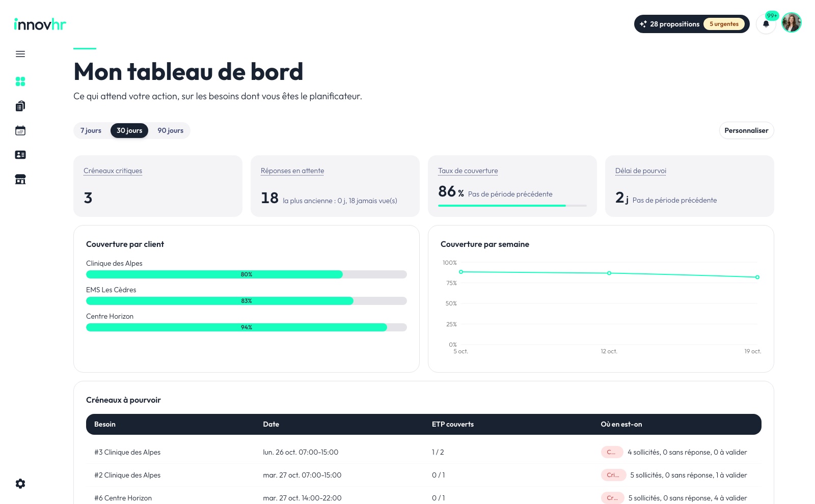Click the Clinique des Alpes 80% coverage bar
This screenshot has width=815, height=504.
click(x=247, y=274)
